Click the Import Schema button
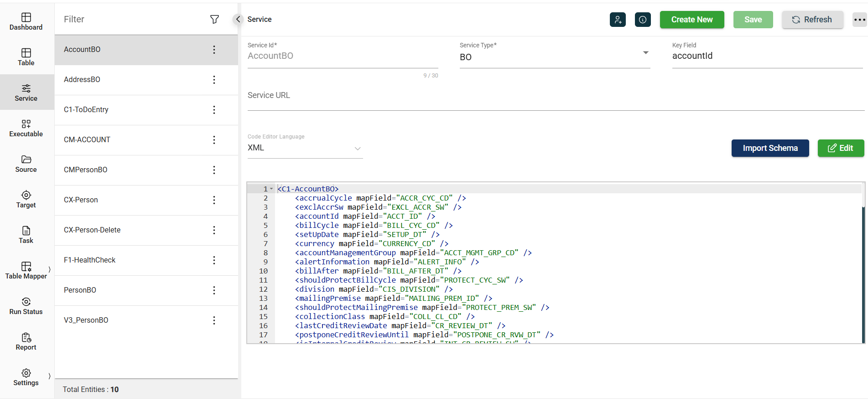 [x=770, y=148]
